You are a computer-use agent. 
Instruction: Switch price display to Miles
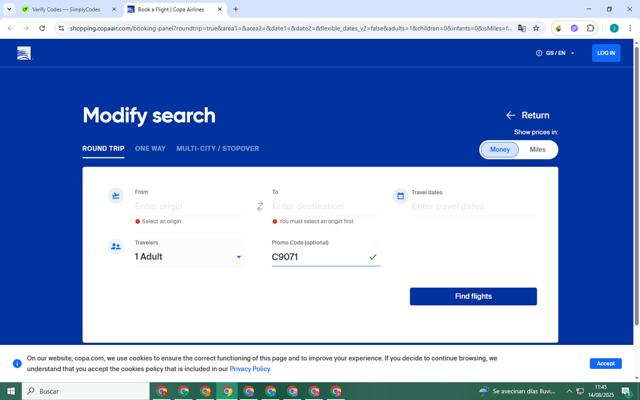point(537,149)
